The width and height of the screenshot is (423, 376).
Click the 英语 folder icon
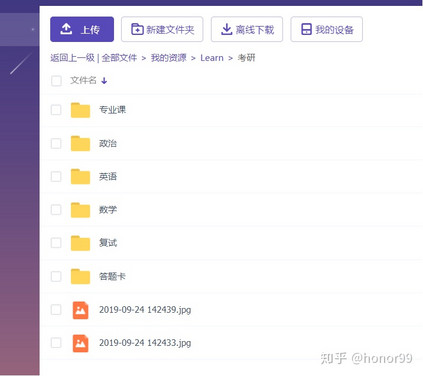tap(80, 176)
